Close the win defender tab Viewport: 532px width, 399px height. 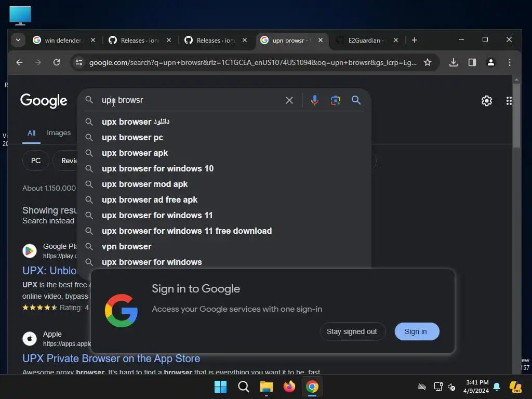click(93, 40)
